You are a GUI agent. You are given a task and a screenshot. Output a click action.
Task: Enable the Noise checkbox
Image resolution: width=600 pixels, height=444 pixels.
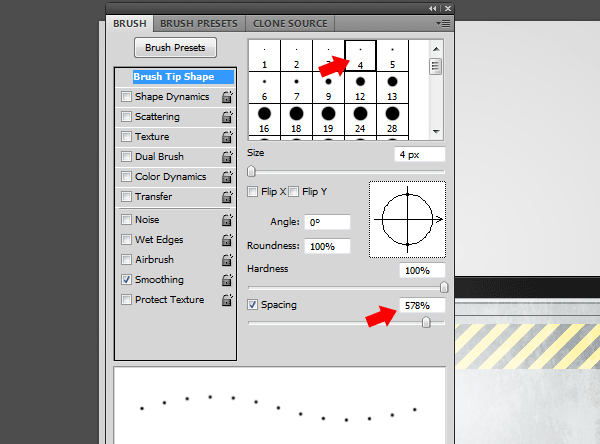click(126, 219)
